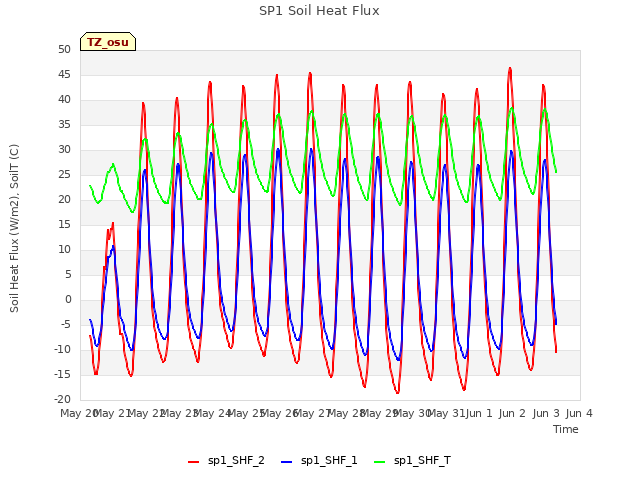Click the sp1_SHF_2 legend entry

(226, 460)
